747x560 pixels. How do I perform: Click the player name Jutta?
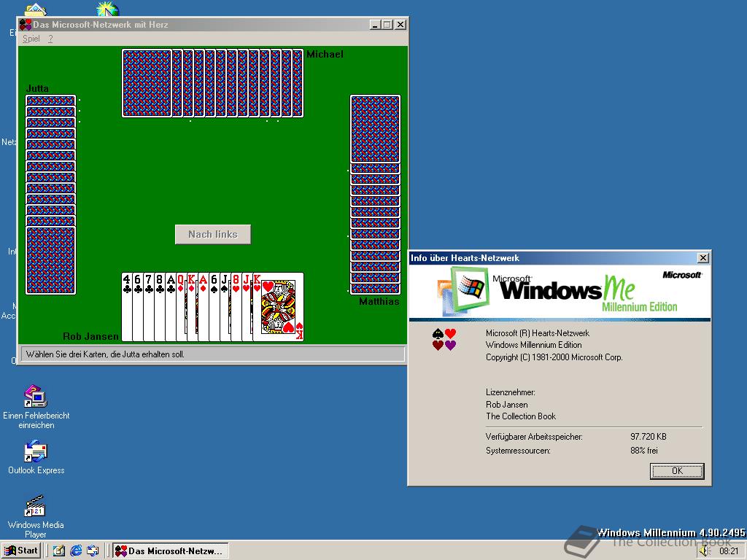37,88
